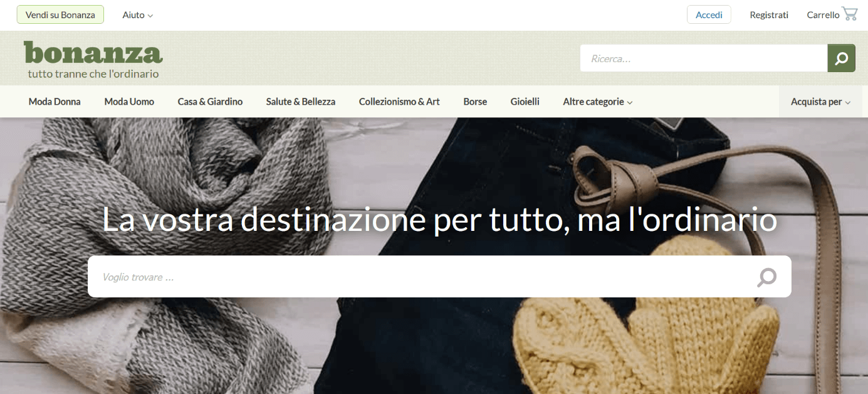Click the magnifier icon in hero search bar
868x394 pixels.
point(766,277)
